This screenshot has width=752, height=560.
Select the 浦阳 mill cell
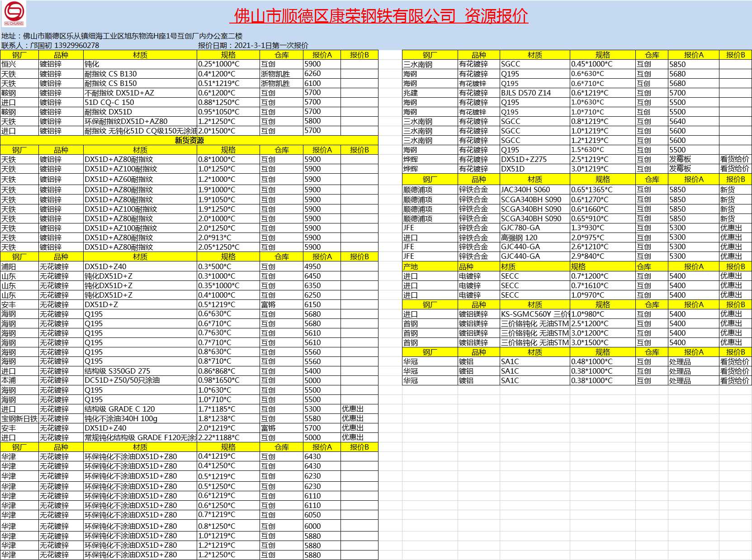coord(19,266)
